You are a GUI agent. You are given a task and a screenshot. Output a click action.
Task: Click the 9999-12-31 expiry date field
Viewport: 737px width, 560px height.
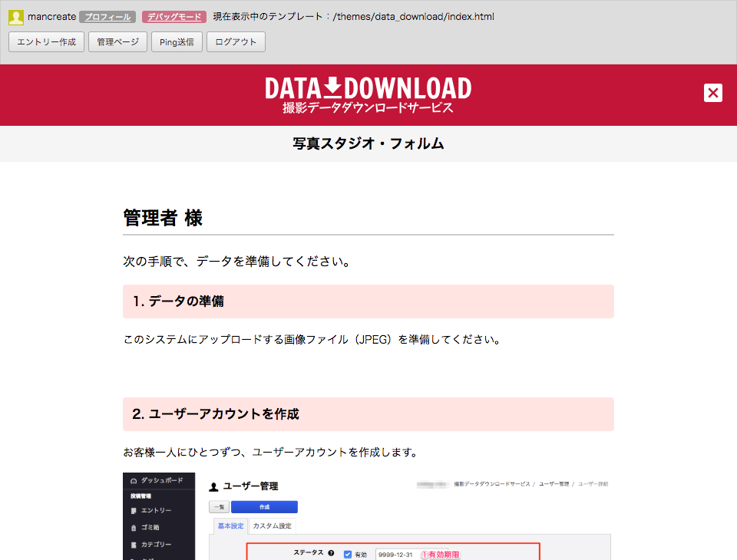395,555
